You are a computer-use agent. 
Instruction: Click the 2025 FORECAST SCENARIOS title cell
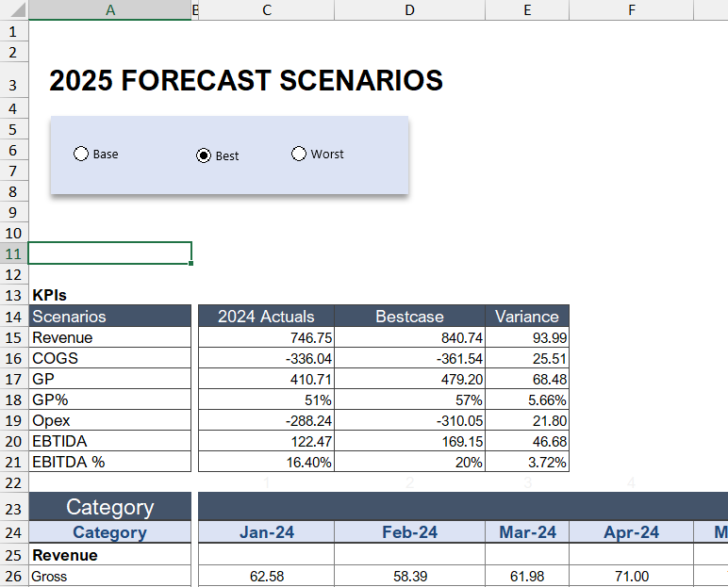[x=245, y=82]
